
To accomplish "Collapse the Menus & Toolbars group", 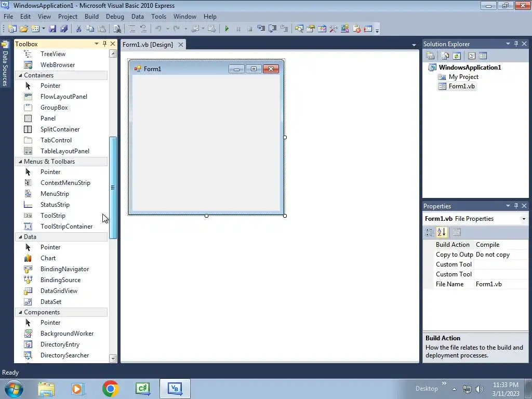I will [x=20, y=162].
